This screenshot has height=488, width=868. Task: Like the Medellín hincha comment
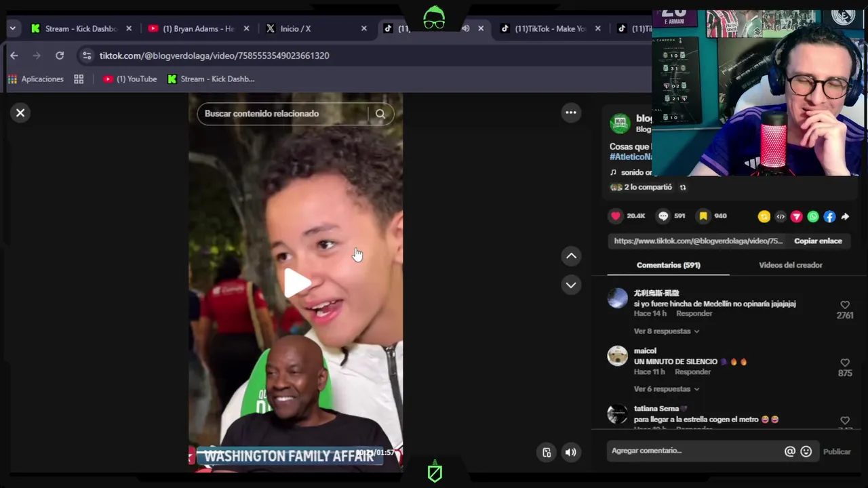pyautogui.click(x=845, y=306)
